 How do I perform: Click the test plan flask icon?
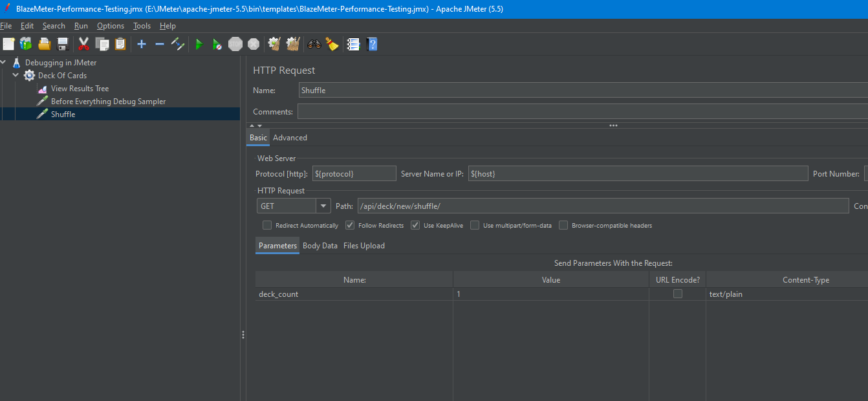(17, 63)
